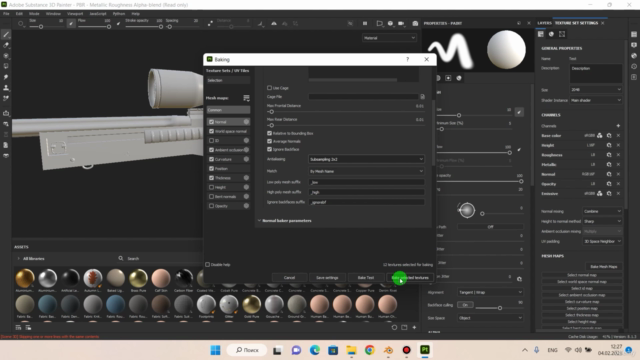Select the Polygon Fill tool in left toolbar
Viewport: 640px width, 360px height.
click(6, 66)
